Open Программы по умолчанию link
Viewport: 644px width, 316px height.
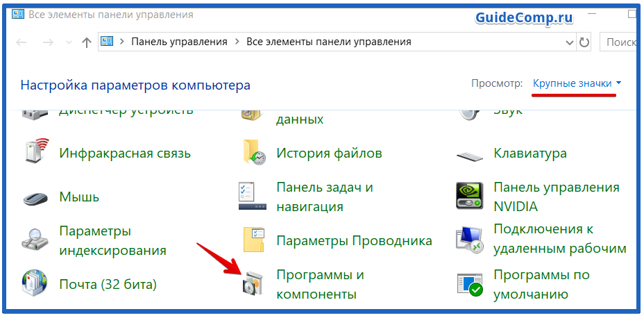pos(542,284)
